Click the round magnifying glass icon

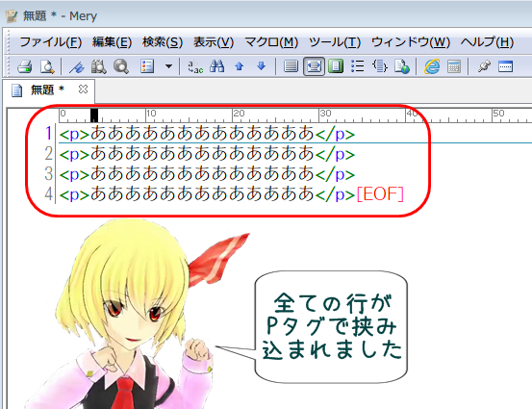pos(121,66)
